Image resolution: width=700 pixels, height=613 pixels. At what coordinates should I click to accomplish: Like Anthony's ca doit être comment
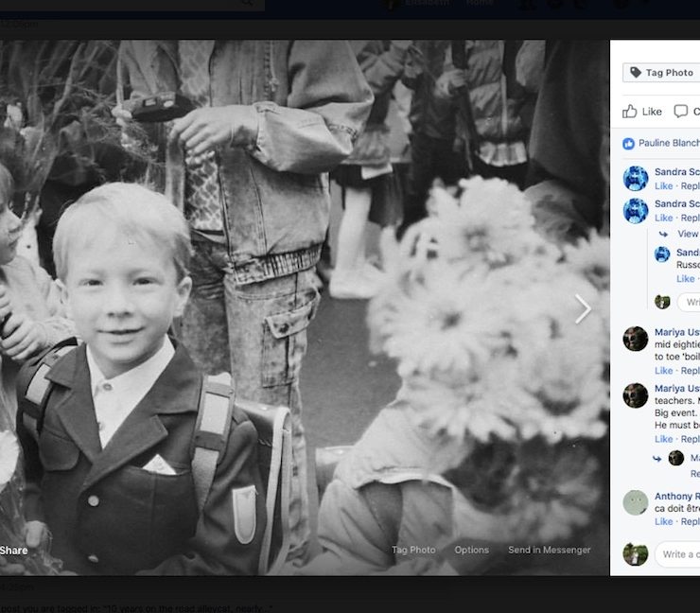click(x=663, y=521)
